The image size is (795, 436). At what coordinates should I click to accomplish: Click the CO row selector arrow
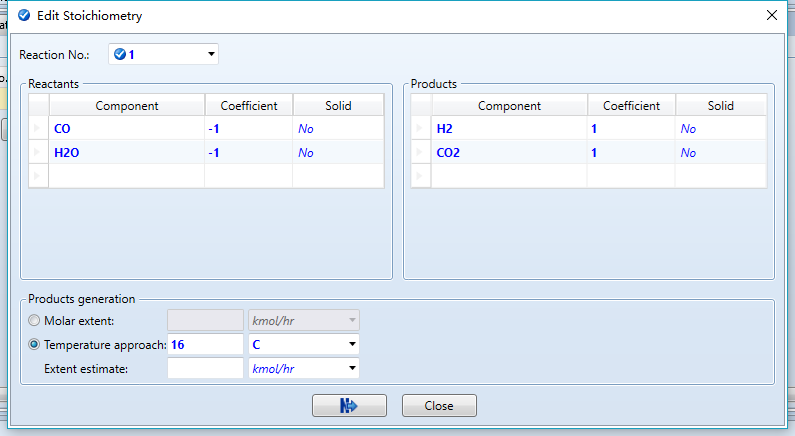39,129
